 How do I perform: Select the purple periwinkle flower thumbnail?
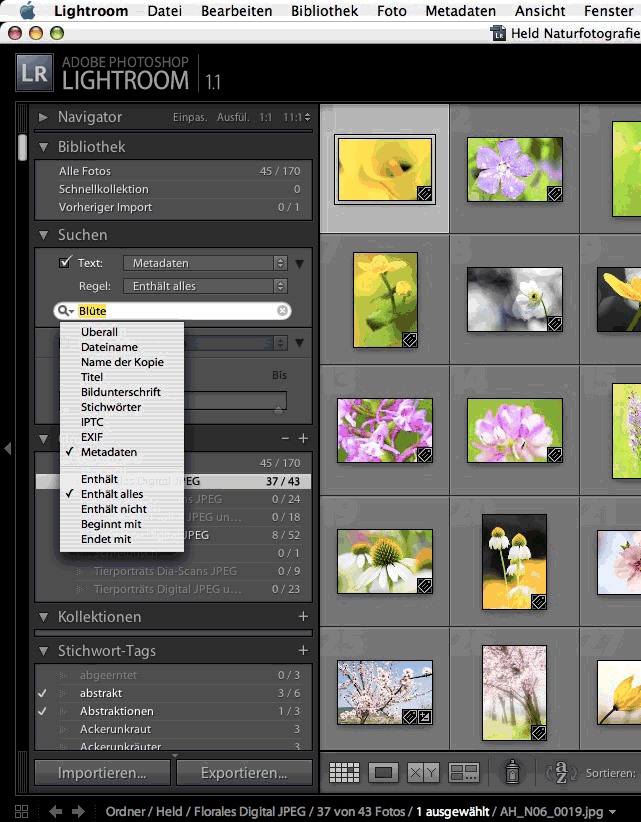point(515,170)
